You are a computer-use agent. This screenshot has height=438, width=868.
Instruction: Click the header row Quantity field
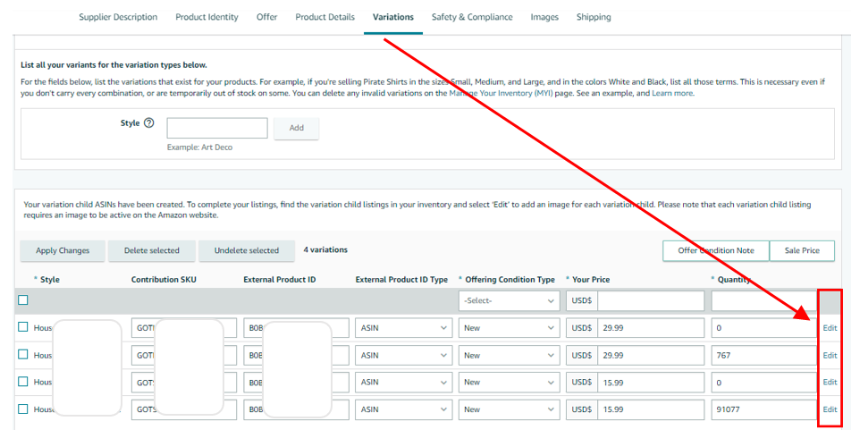(x=764, y=300)
